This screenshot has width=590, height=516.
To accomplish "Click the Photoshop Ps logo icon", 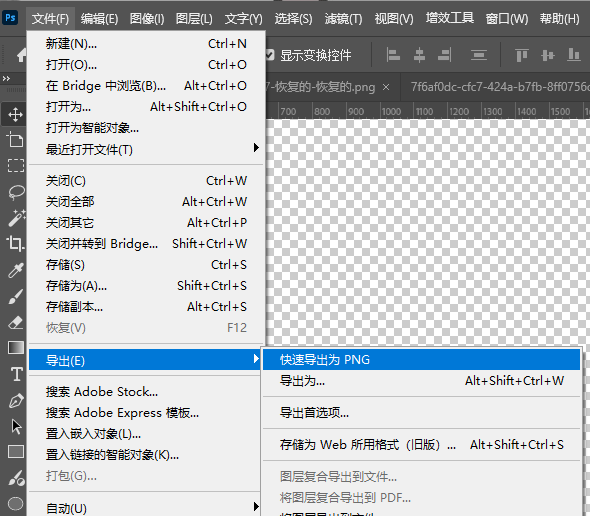I will [x=10, y=18].
